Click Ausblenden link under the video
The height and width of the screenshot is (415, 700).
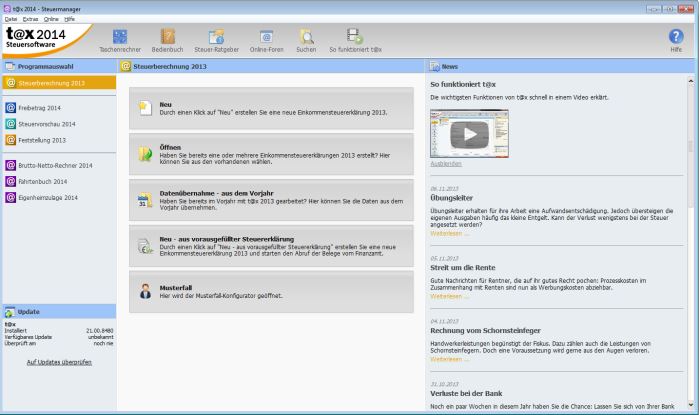445,162
